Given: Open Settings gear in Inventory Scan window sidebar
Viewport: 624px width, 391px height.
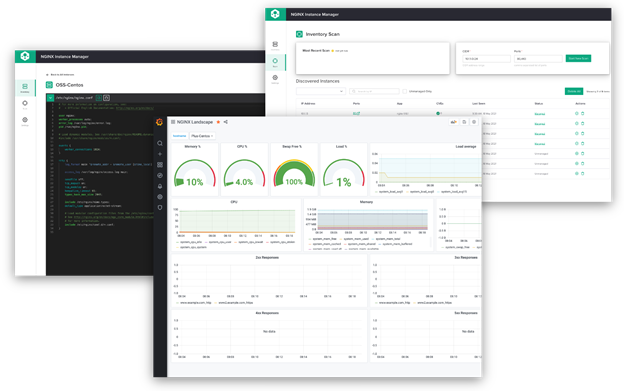Looking at the screenshot, I should click(x=275, y=79).
